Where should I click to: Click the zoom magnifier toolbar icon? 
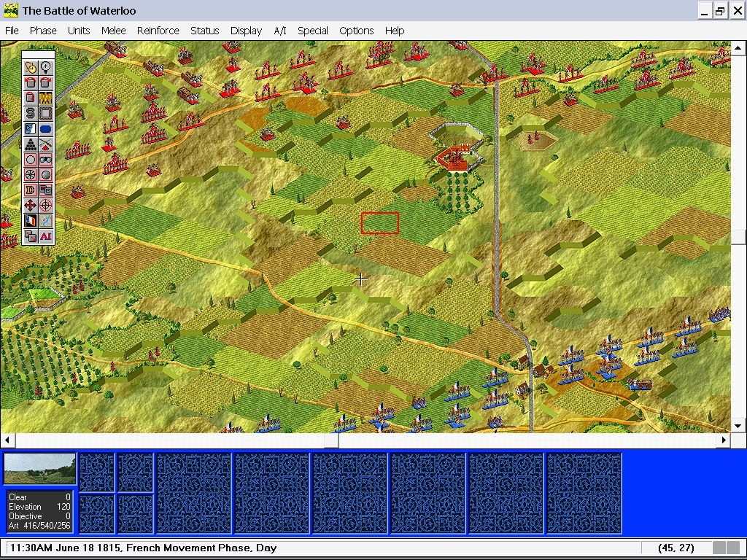[x=46, y=68]
